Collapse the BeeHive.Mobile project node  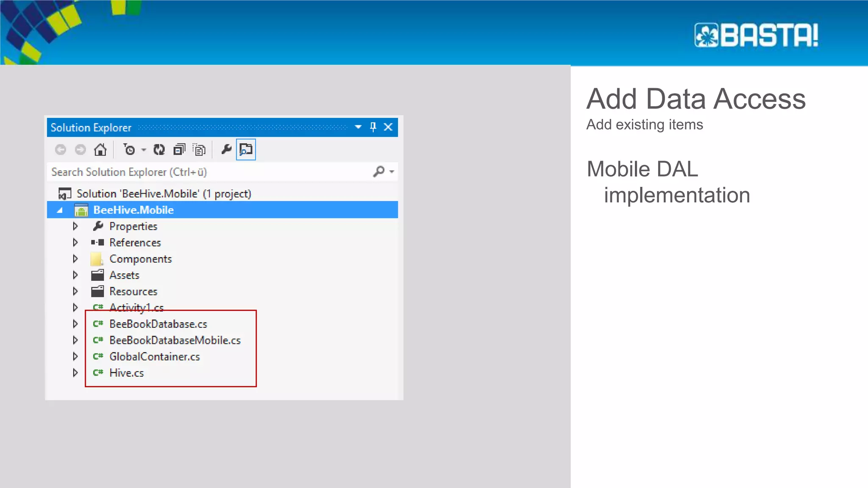(x=60, y=210)
